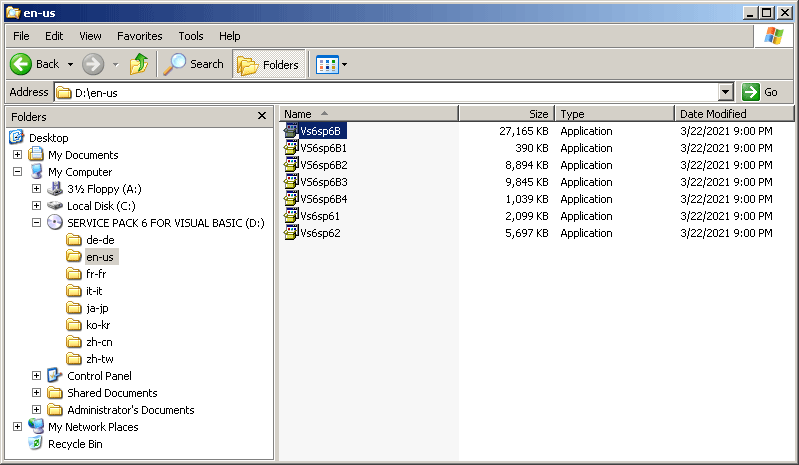The height and width of the screenshot is (465, 799).
Task: Click the green Back arrow icon
Action: coord(21,64)
